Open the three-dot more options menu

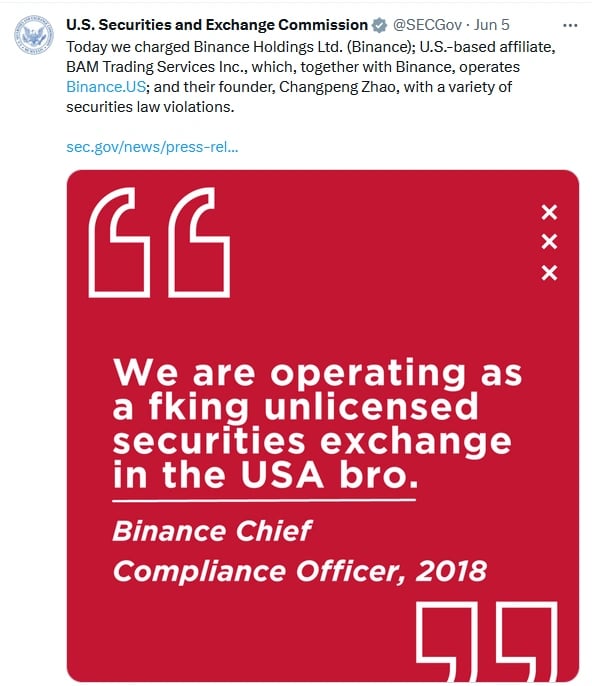tap(570, 26)
